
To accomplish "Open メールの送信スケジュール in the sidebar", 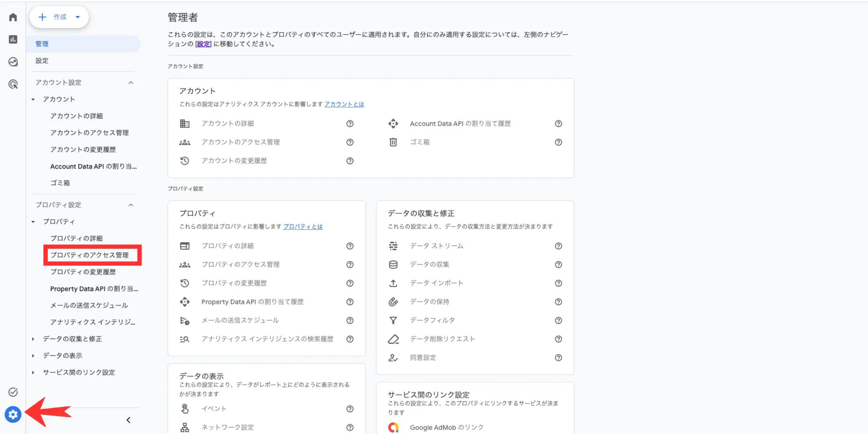I will click(89, 306).
